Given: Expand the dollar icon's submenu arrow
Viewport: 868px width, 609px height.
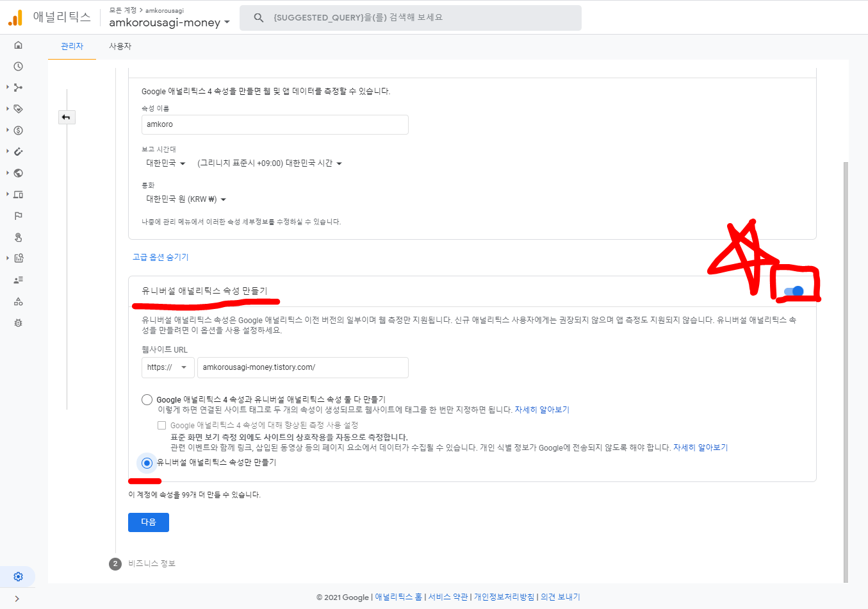Looking at the screenshot, I should [x=8, y=130].
